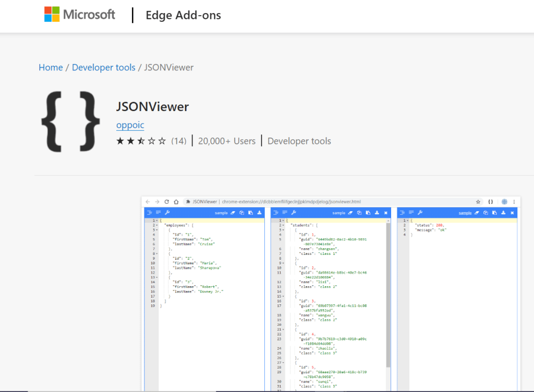This screenshot has width=534, height=392.
Task: Click the students panel vertical scrollbar
Action: (388, 295)
